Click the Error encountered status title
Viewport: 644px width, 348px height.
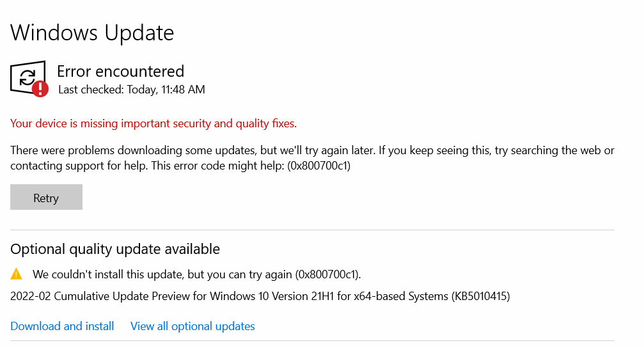tap(120, 72)
